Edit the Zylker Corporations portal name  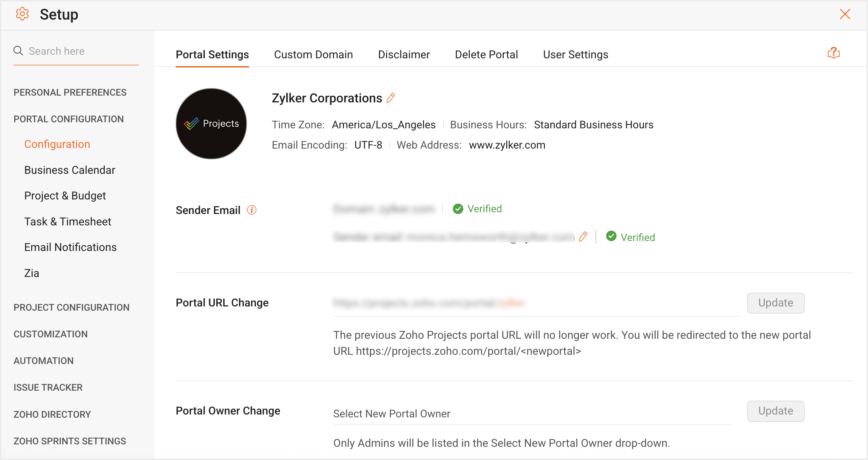pyautogui.click(x=391, y=98)
